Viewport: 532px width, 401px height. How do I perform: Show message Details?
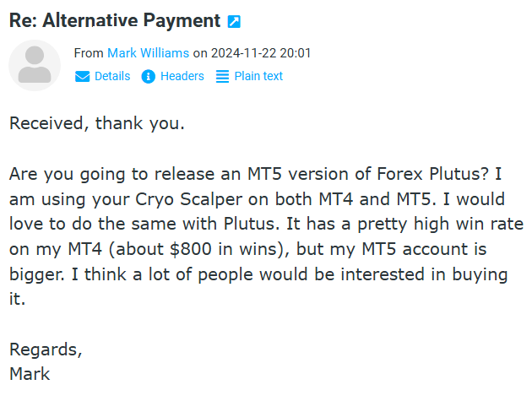point(112,77)
